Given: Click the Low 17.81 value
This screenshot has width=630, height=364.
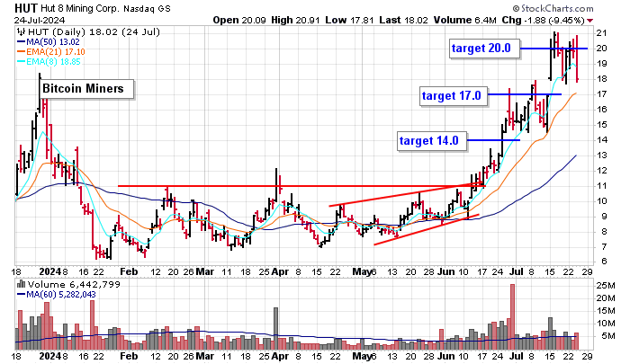Looking at the screenshot, I should coord(349,20).
